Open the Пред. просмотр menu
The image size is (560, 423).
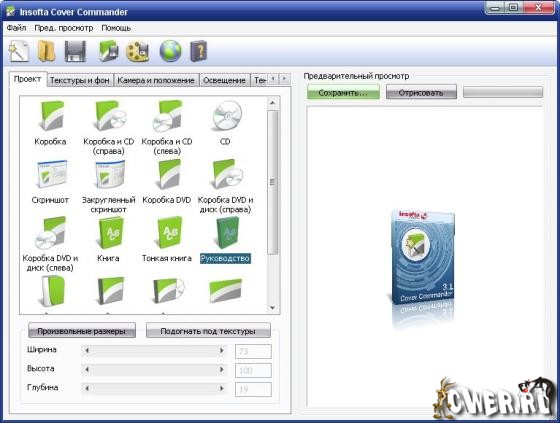click(x=64, y=28)
